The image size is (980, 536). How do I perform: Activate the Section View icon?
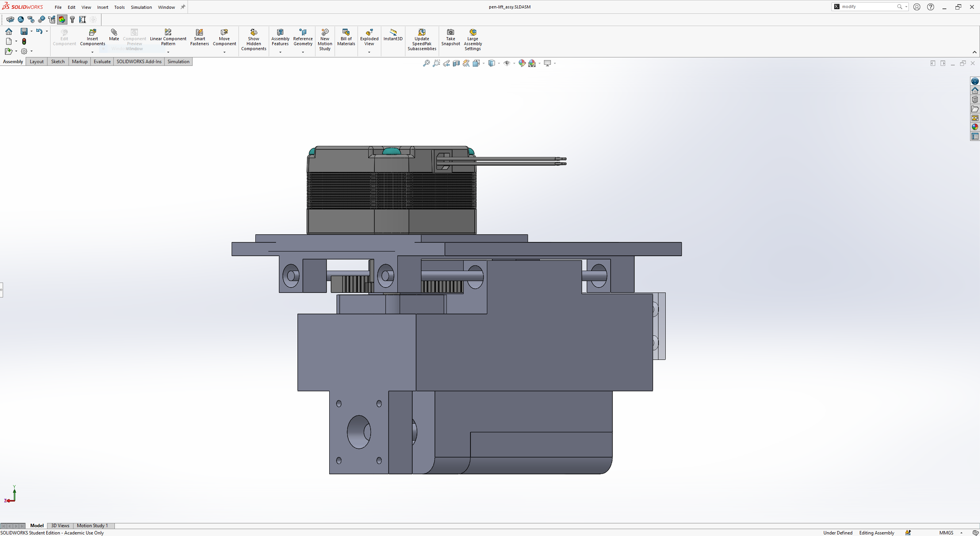[x=456, y=64]
